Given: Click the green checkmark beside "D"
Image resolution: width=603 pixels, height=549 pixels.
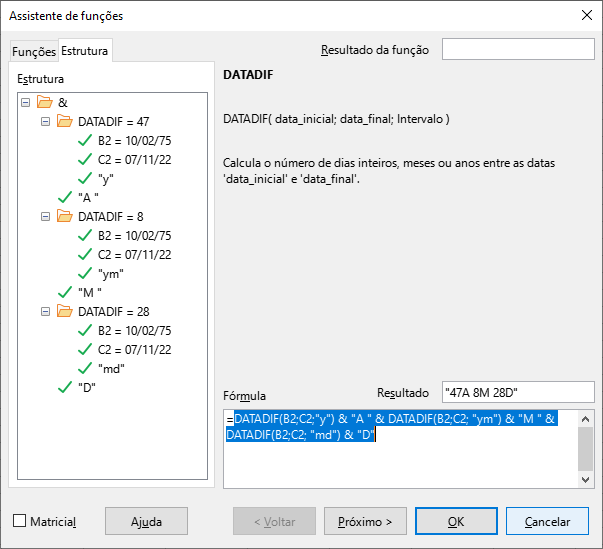Looking at the screenshot, I should point(65,387).
